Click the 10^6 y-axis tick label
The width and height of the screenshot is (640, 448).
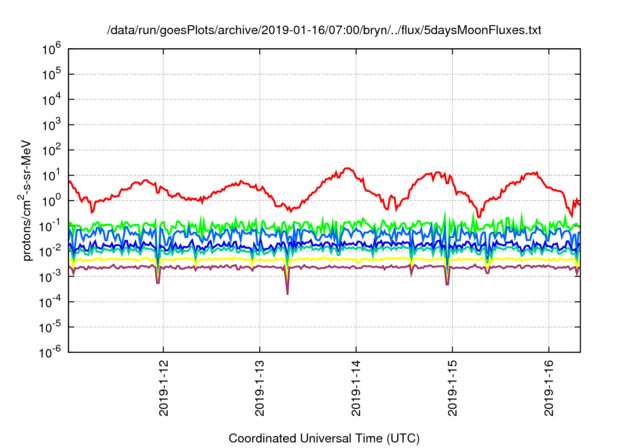coord(51,49)
